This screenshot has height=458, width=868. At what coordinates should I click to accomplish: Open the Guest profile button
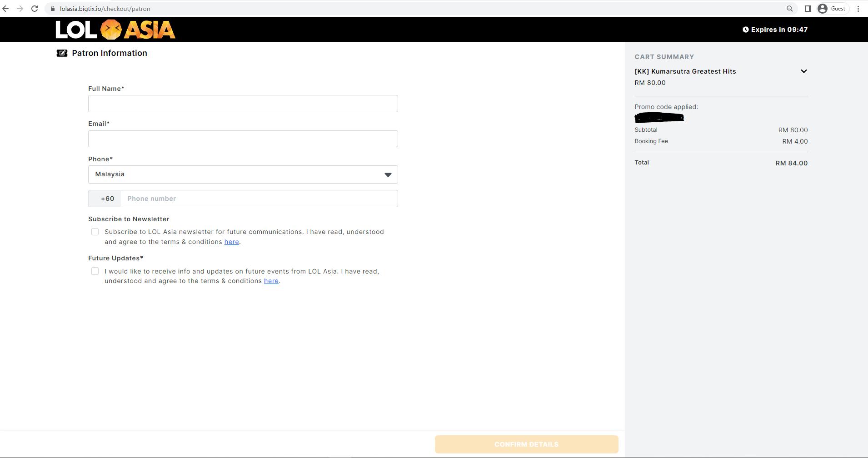click(x=833, y=9)
